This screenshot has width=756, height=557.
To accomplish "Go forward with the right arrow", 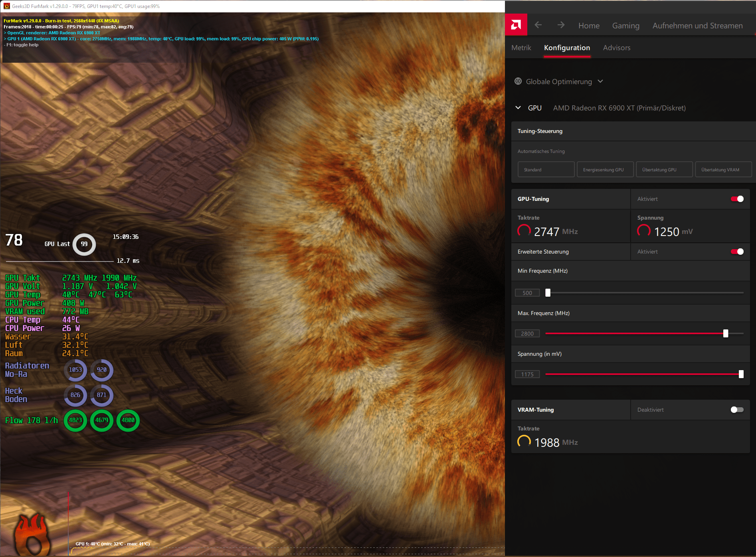I will click(x=561, y=25).
